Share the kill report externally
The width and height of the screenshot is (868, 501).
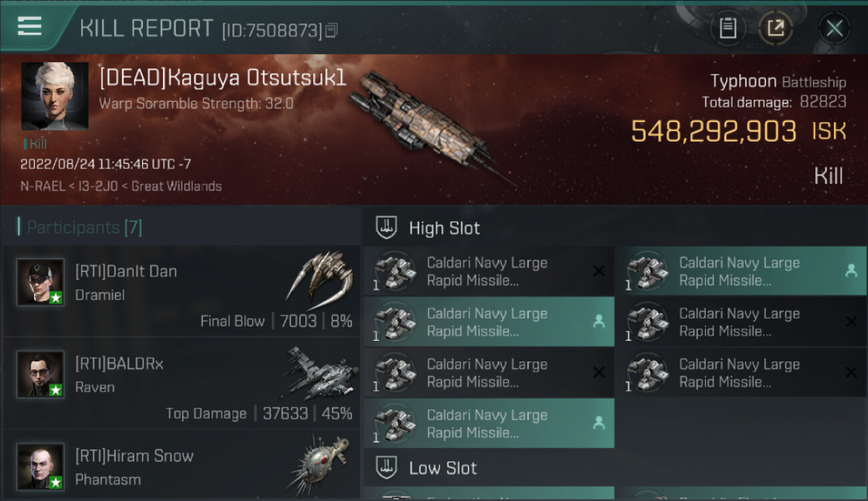coord(775,28)
